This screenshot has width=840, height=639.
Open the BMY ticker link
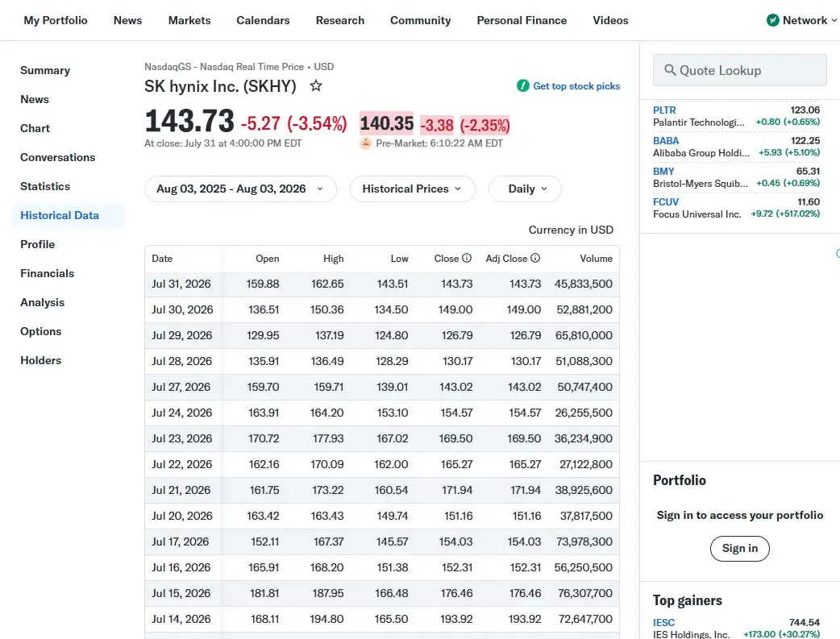coord(663,171)
